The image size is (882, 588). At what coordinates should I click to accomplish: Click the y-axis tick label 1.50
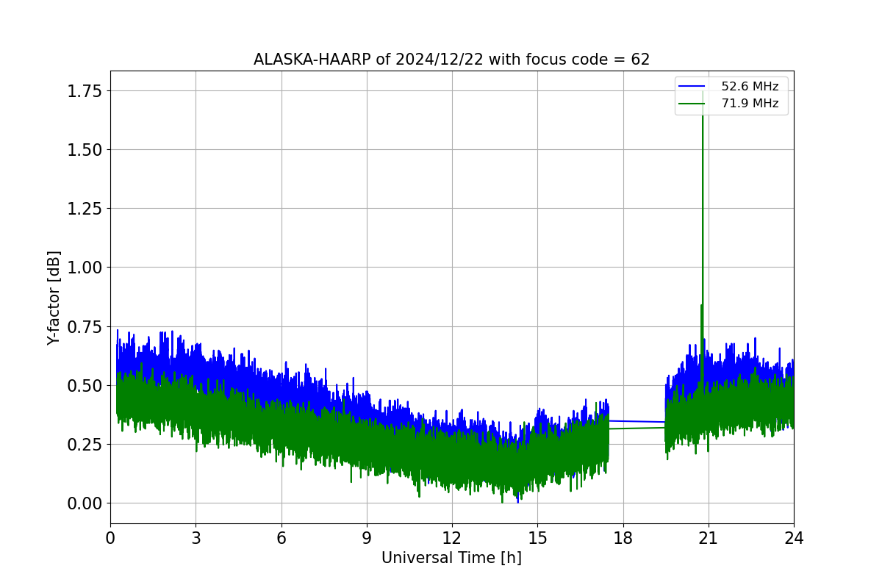[x=85, y=150]
